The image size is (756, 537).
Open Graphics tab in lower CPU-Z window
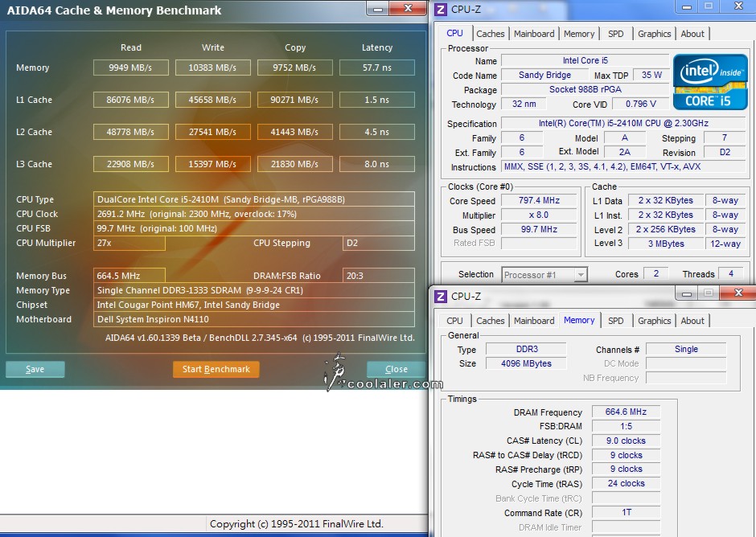pyautogui.click(x=655, y=321)
